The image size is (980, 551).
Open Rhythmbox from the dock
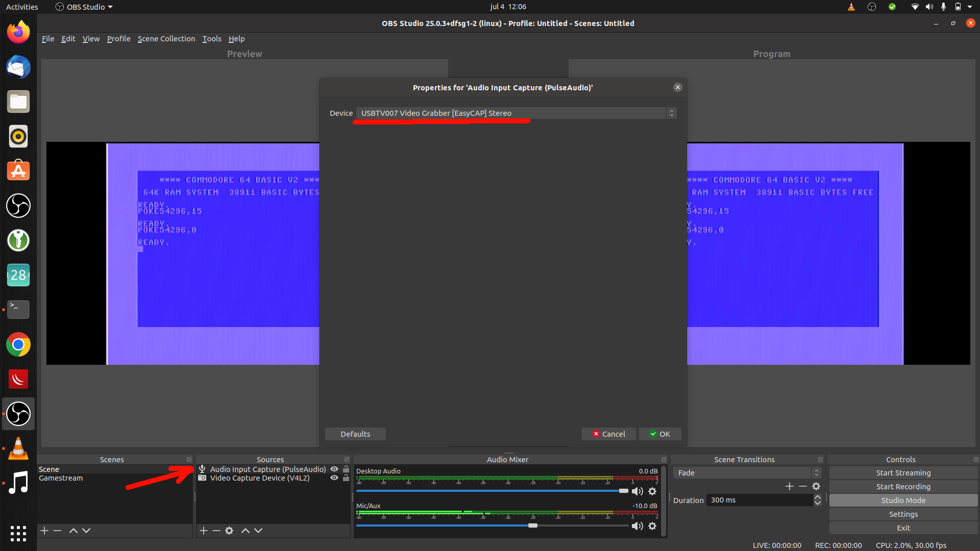(18, 137)
